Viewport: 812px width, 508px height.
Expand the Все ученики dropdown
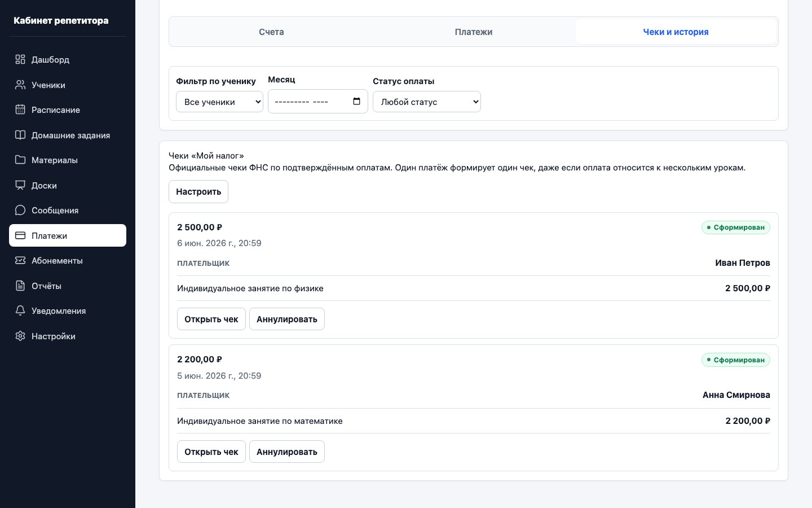click(219, 102)
